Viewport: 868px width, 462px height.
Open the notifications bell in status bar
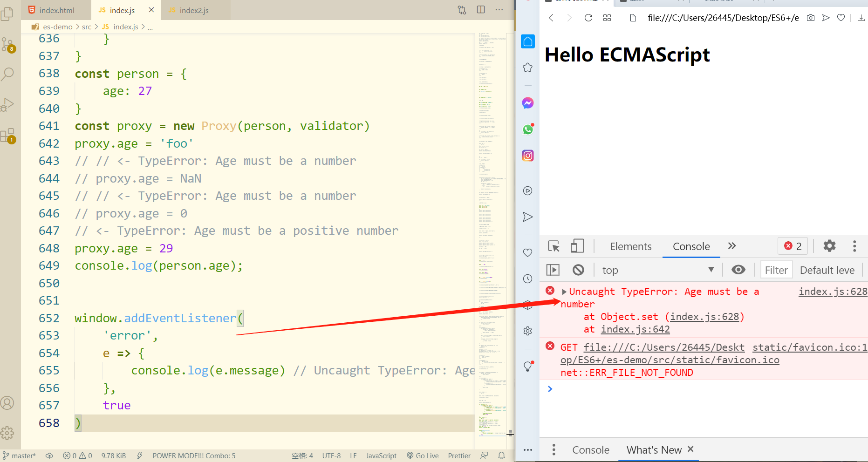coord(501,455)
